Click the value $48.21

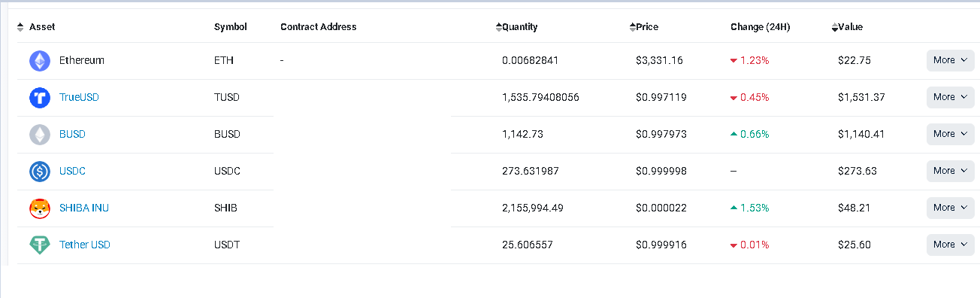(854, 208)
